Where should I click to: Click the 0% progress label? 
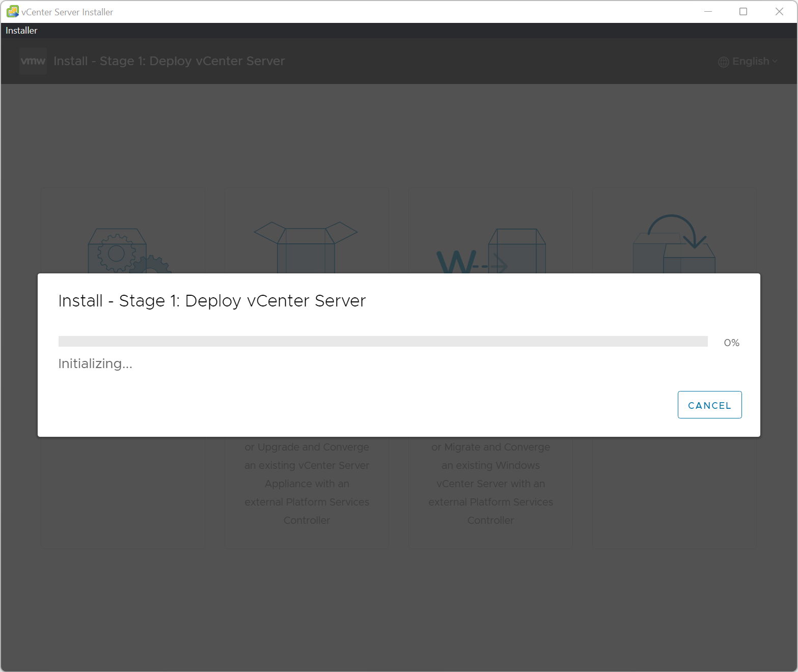(731, 342)
